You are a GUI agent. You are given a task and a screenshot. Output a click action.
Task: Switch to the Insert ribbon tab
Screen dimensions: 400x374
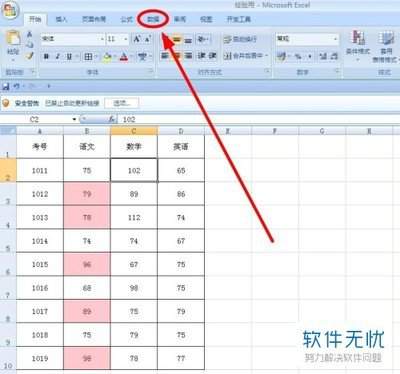[x=61, y=19]
